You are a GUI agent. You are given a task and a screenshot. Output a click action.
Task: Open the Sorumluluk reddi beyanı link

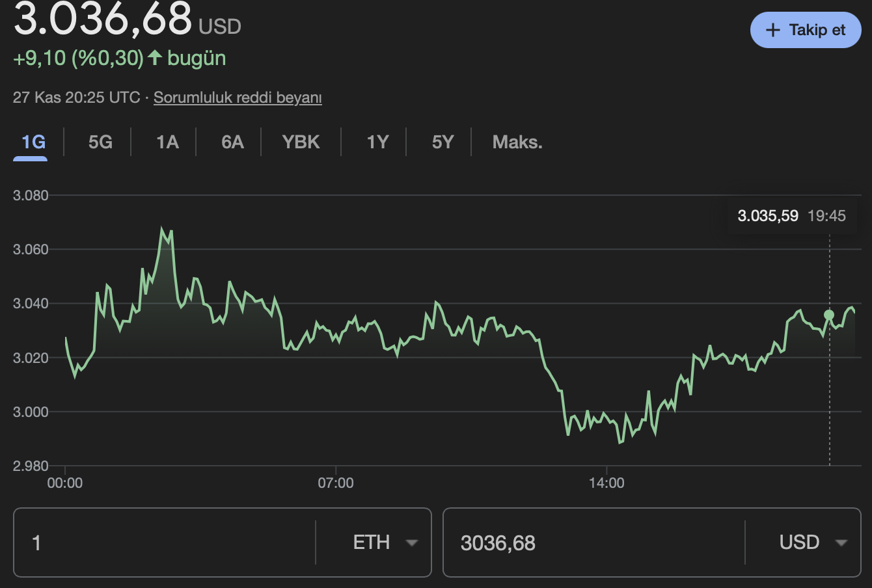pyautogui.click(x=237, y=97)
